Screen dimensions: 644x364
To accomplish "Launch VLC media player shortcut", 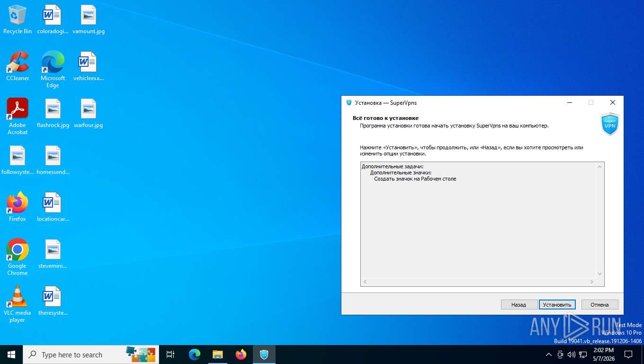I will click(18, 304).
